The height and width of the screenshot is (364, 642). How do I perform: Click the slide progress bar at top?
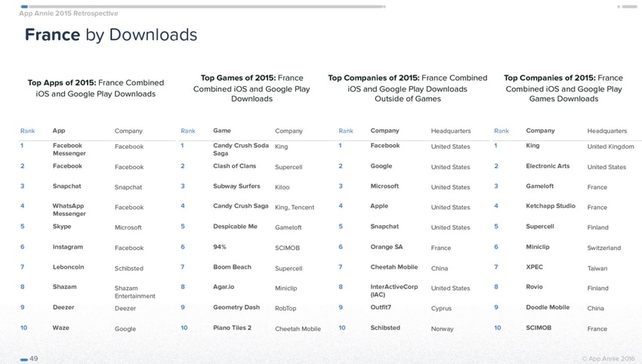click(203, 7)
